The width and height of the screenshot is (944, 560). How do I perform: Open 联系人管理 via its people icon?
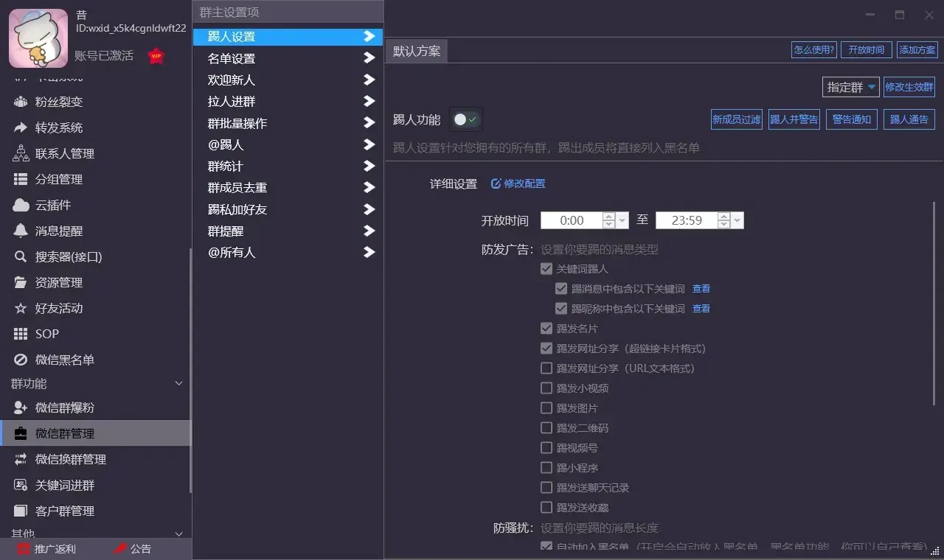click(x=21, y=153)
